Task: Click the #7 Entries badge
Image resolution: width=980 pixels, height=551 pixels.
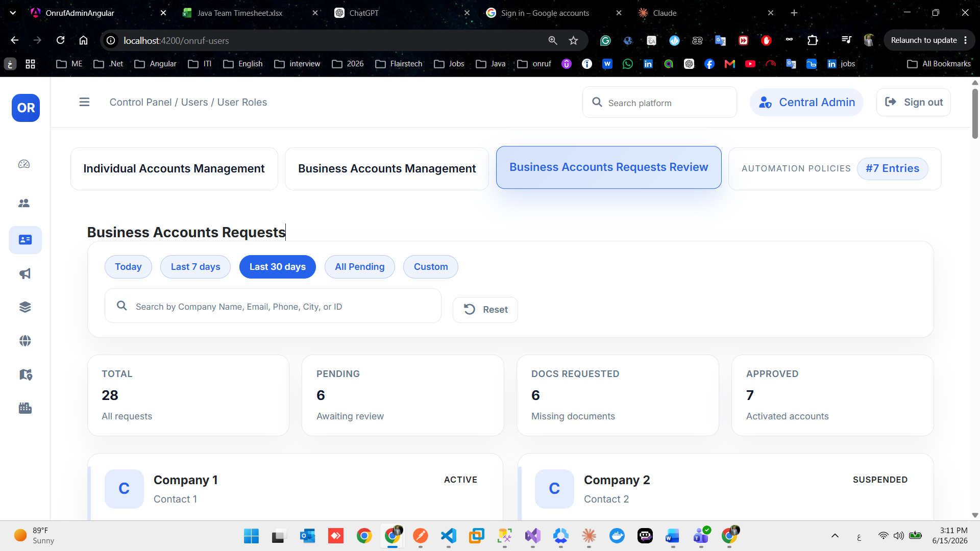Action: 893,168
